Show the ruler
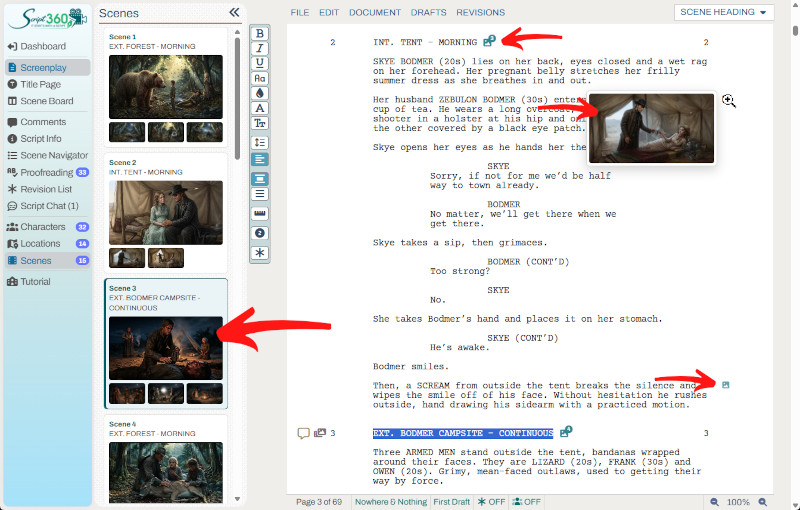Screen dimensions: 800x510 [x=260, y=213]
